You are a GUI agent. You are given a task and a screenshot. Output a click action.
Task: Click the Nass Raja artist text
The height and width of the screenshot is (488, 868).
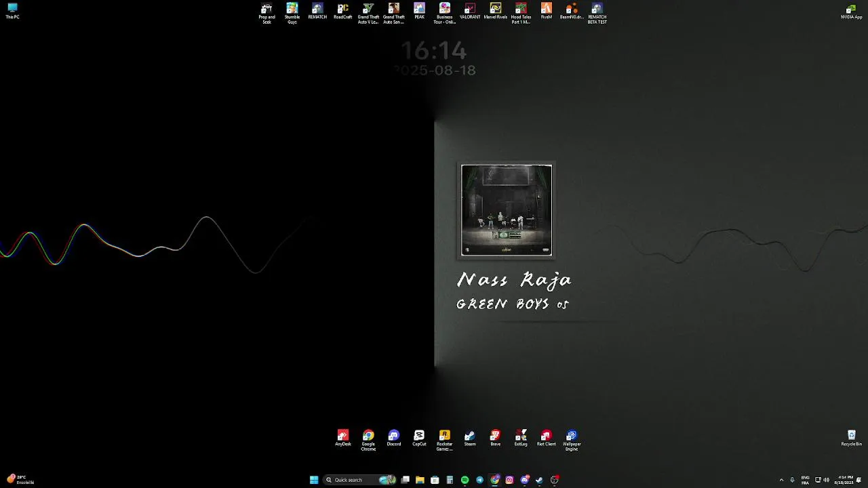[x=514, y=279]
